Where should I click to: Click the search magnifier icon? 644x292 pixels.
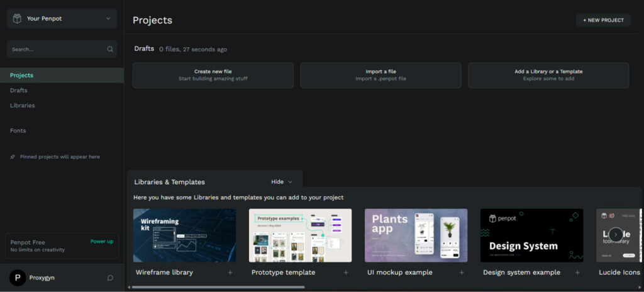point(110,49)
